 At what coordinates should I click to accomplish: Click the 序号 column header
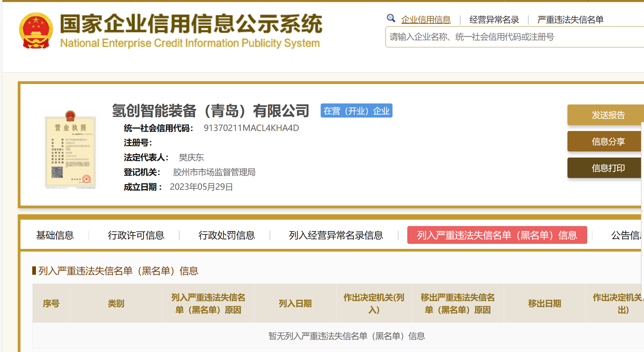pyautogui.click(x=51, y=303)
